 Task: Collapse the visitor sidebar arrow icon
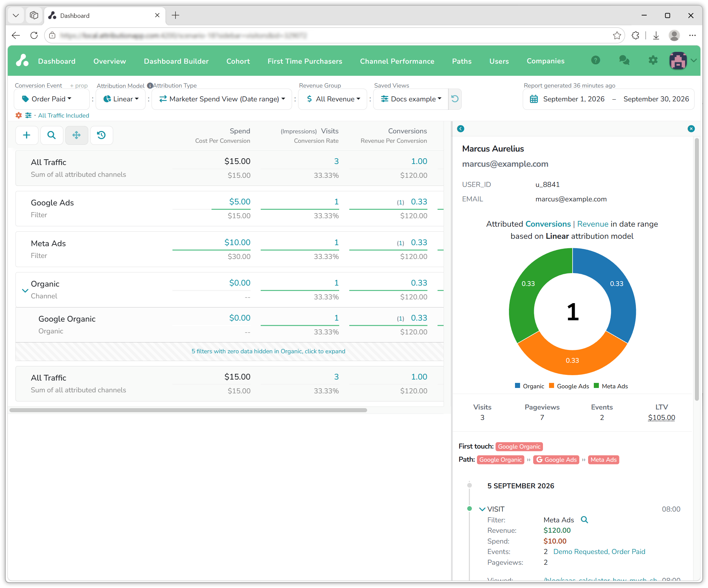(x=460, y=129)
